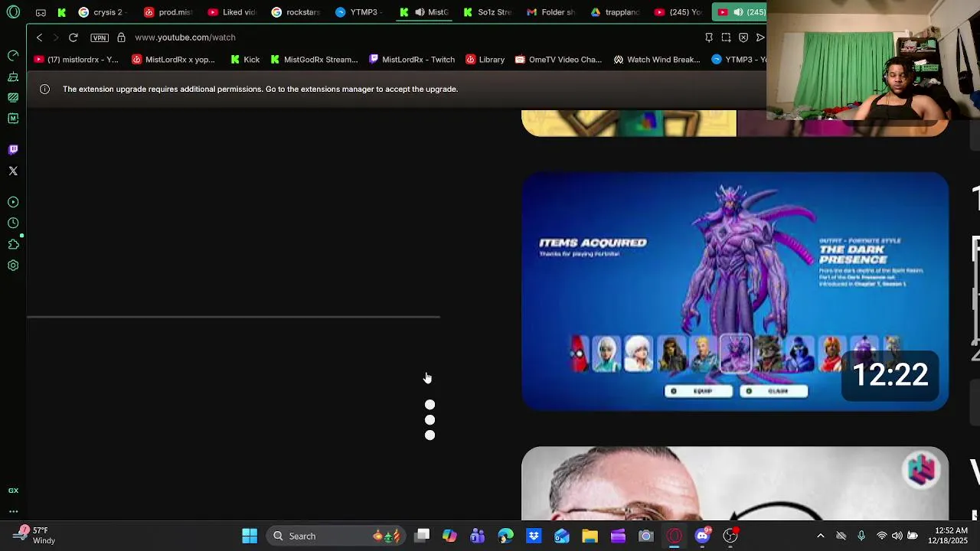Open '(17) mistlordrx - Y...' bookmark
Screen dimensions: 980x551
point(76,60)
